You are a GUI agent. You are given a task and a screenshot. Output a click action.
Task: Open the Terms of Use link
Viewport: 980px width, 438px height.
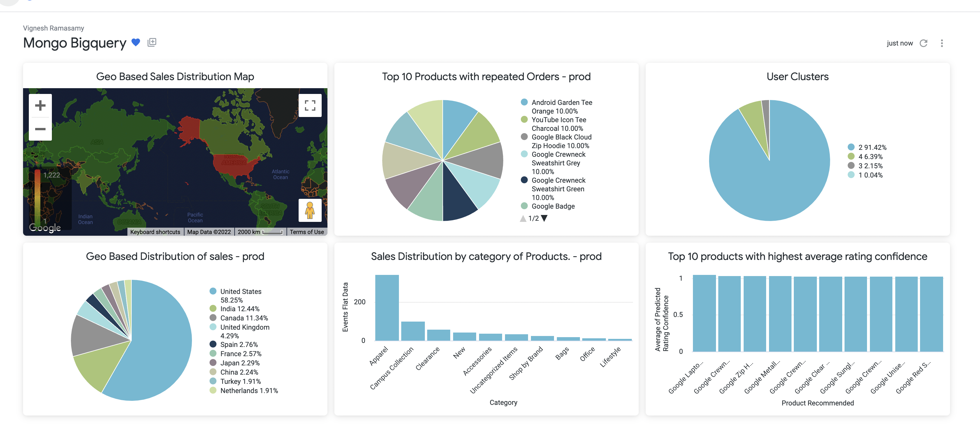307,232
